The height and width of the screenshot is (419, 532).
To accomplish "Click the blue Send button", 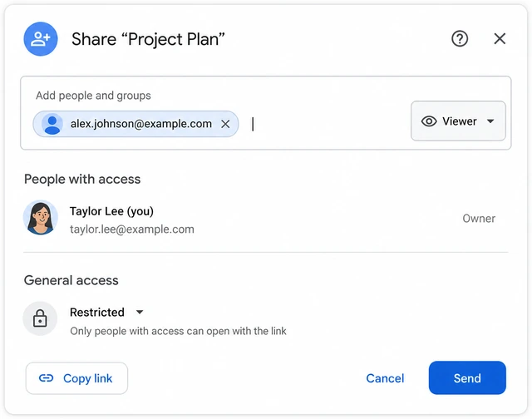I will 467,378.
